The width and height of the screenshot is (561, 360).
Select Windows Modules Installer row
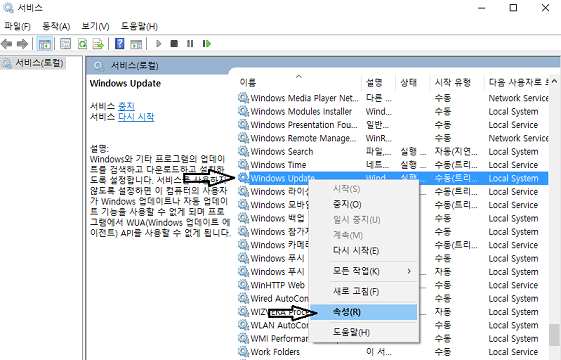pyautogui.click(x=393, y=111)
